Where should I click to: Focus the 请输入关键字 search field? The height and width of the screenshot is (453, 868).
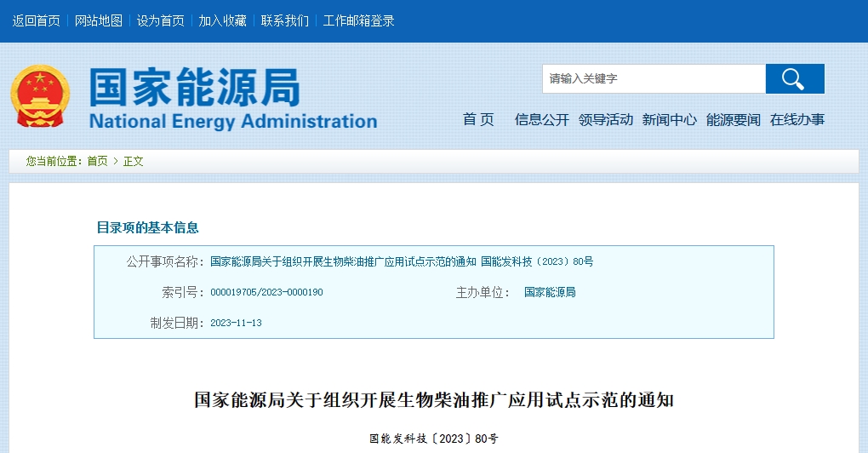654,78
